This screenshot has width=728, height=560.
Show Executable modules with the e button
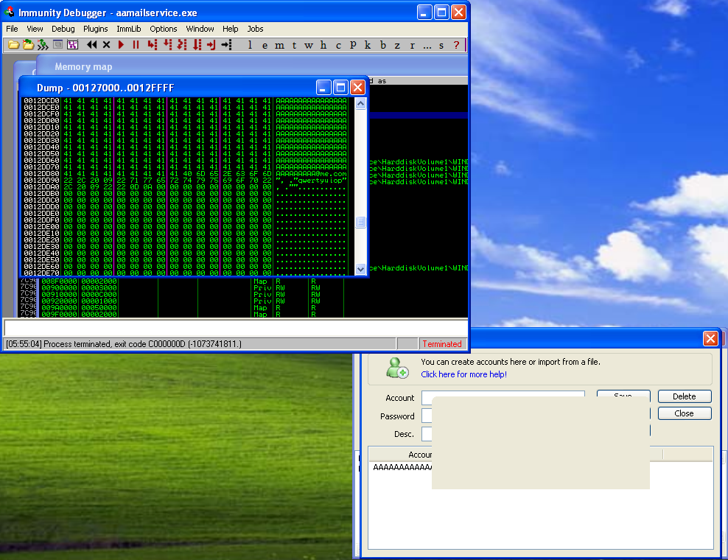(265, 45)
